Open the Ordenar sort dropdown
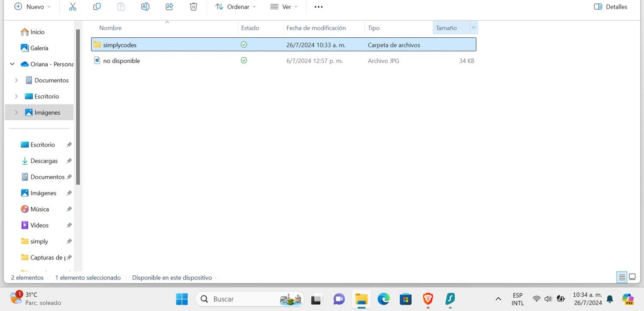Screen dimensions: 644x311 pyautogui.click(x=236, y=7)
